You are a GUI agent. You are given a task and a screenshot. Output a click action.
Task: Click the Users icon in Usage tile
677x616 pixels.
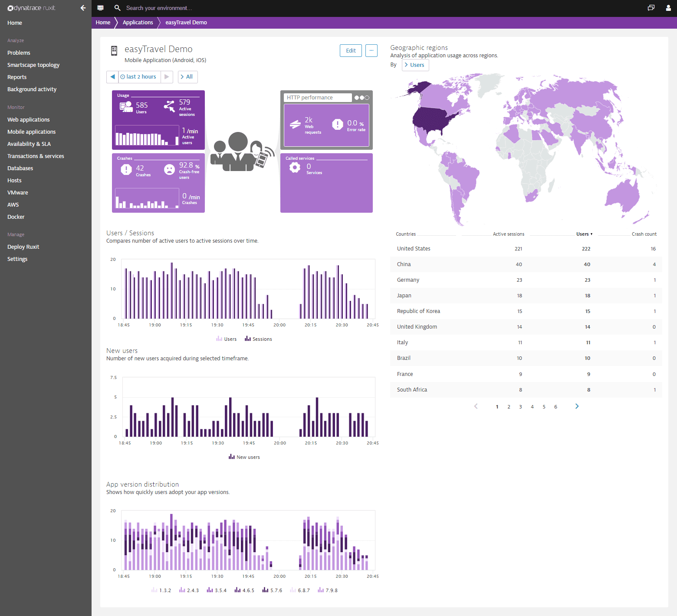pyautogui.click(x=126, y=107)
